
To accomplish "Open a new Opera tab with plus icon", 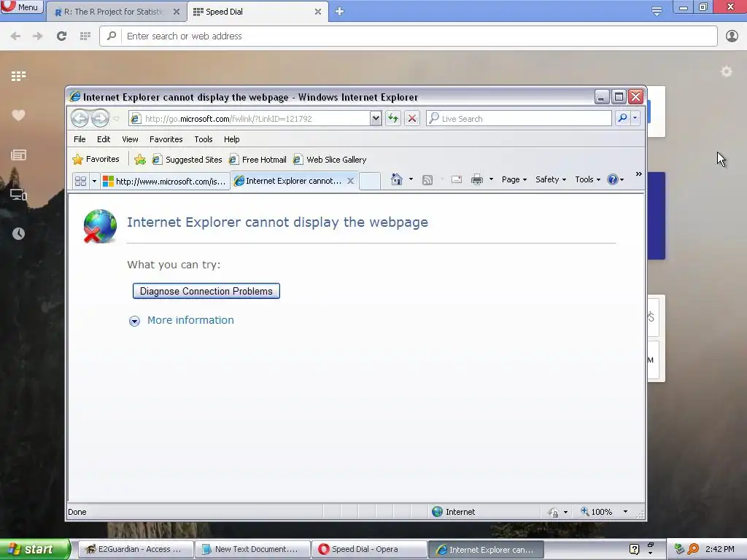I will click(339, 12).
